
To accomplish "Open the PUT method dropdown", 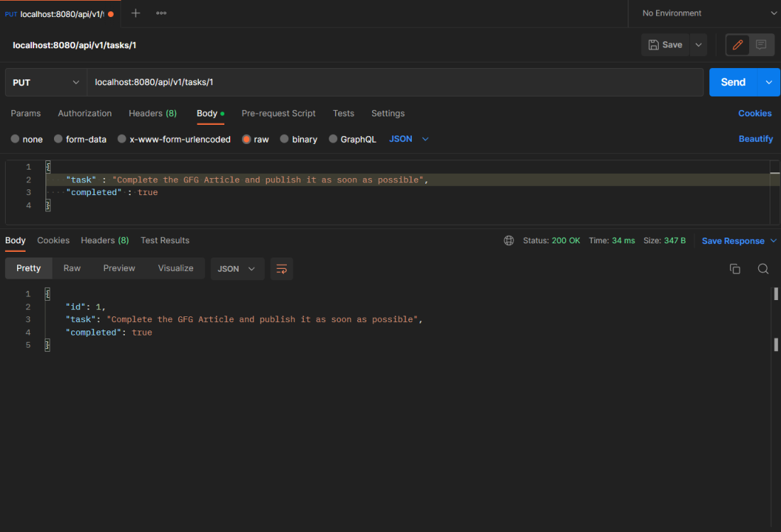I will 46,82.
